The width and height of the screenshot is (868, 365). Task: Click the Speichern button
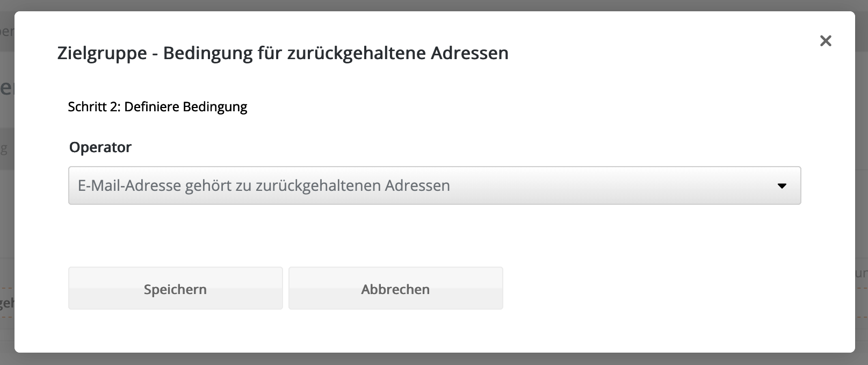(175, 289)
